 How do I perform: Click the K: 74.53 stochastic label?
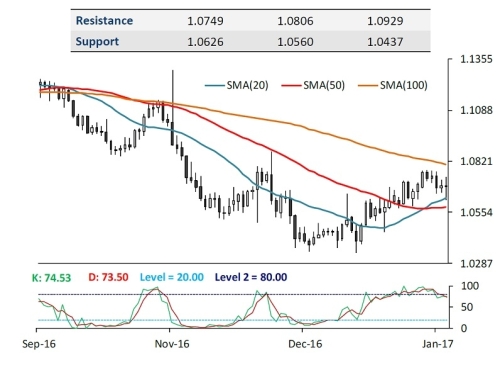(x=51, y=277)
